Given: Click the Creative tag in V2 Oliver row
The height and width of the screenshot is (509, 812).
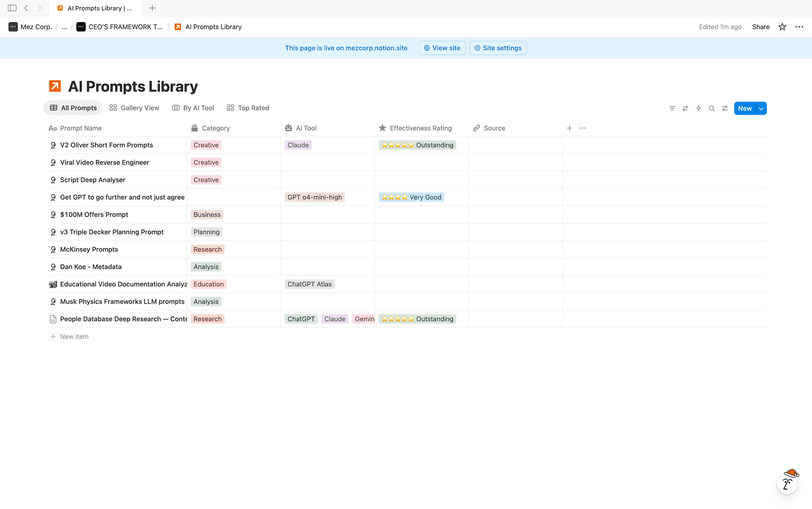Looking at the screenshot, I should [206, 145].
